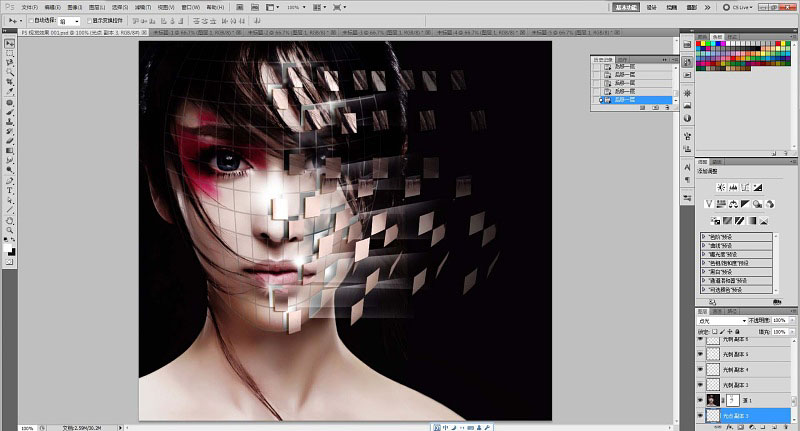
Task: Open the layer blend mode dropdown
Action: 722,321
